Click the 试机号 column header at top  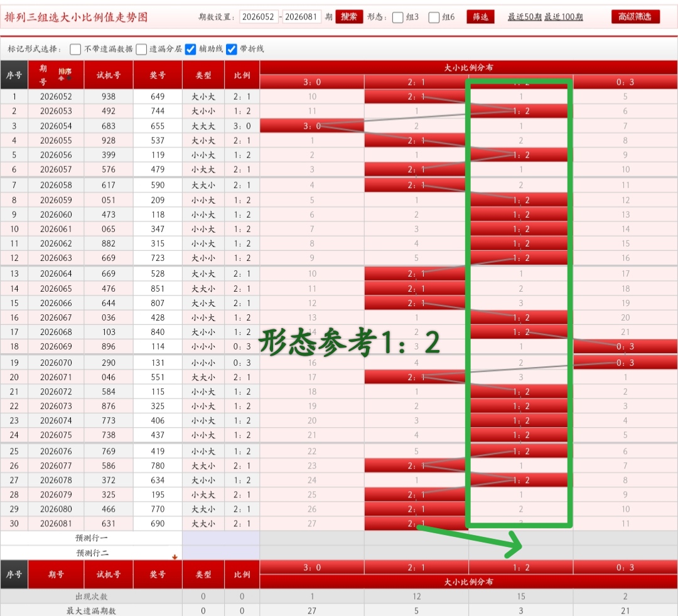pyautogui.click(x=109, y=75)
